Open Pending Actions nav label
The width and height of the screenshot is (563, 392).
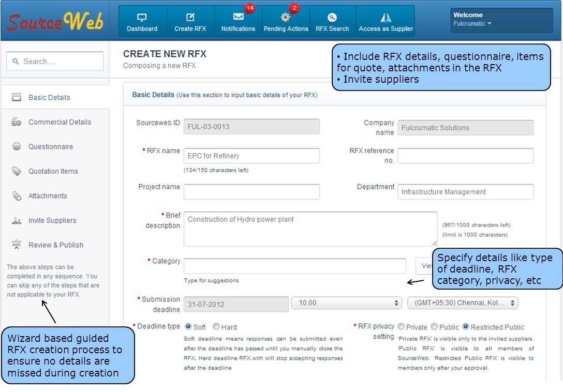pos(286,29)
